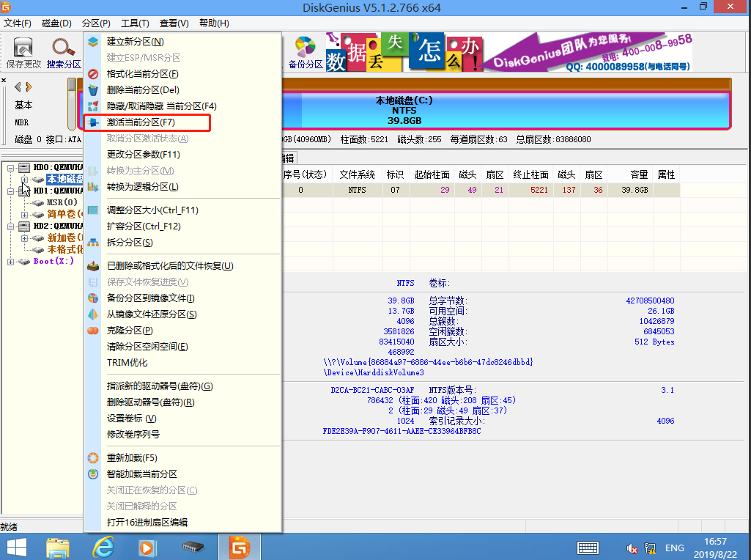This screenshot has height=560, width=751.
Task: Click the 格式化当前分区 red prohibition icon
Action: [93, 74]
